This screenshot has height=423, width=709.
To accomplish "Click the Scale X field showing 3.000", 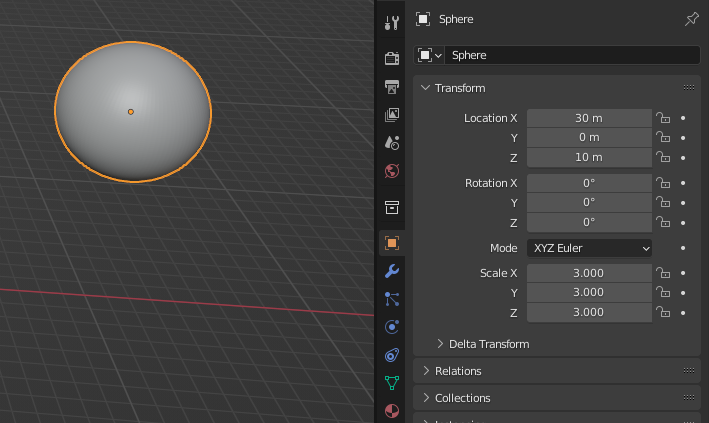I will point(589,273).
